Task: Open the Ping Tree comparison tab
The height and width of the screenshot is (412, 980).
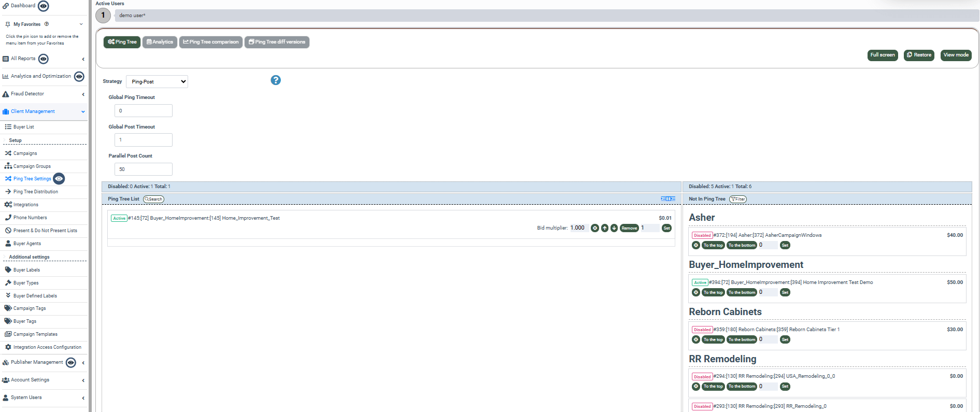Action: [x=211, y=42]
